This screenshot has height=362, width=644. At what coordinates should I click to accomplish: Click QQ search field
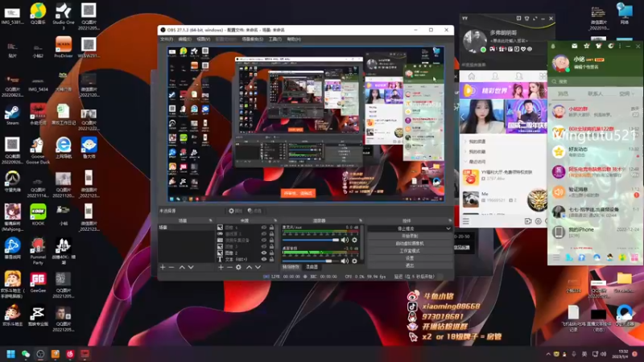pos(595,82)
